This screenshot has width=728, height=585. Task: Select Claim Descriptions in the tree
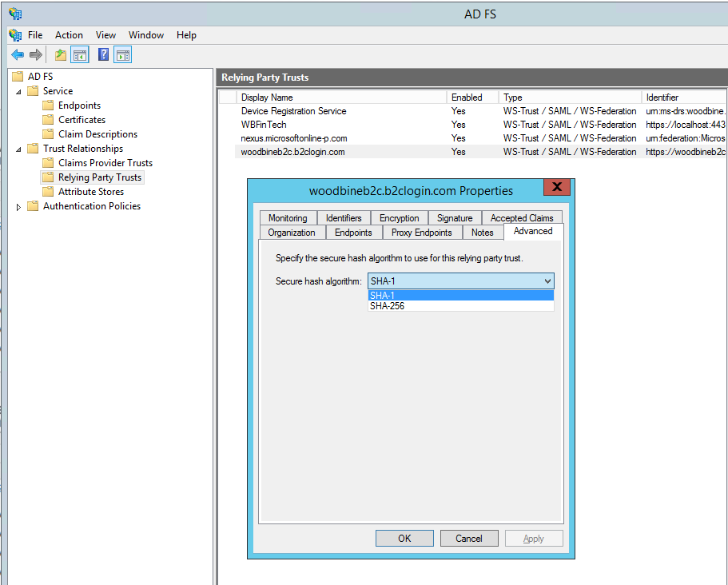[x=98, y=133]
